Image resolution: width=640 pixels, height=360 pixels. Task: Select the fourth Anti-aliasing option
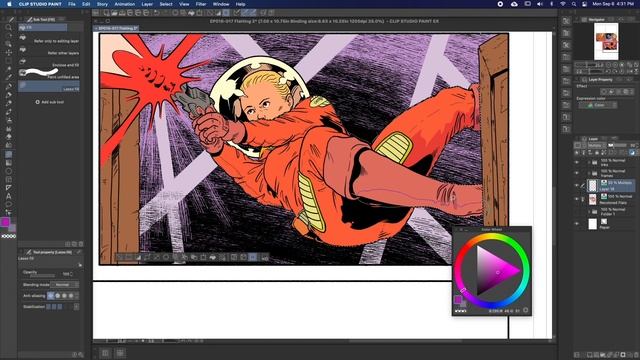pos(71,296)
